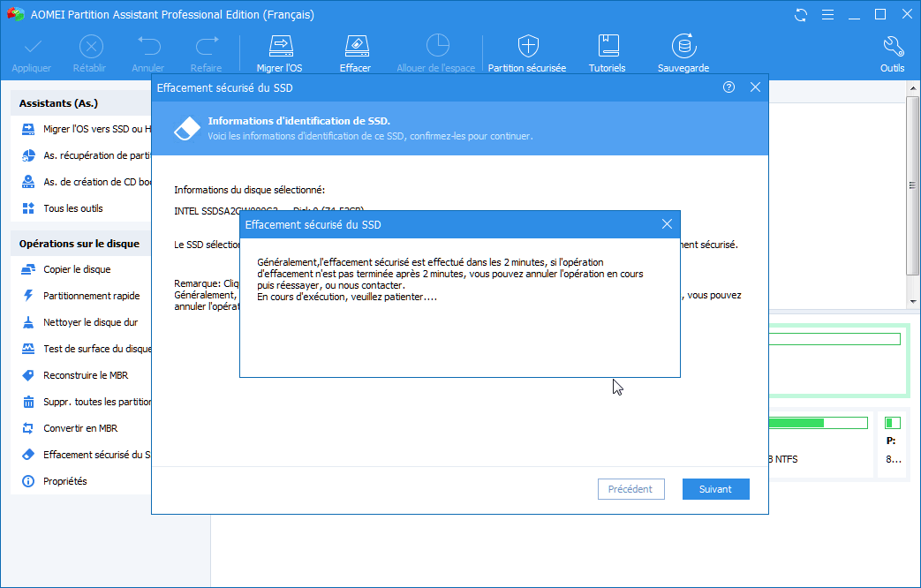
Task: Click the highlighted green disk bar
Action: click(x=834, y=339)
